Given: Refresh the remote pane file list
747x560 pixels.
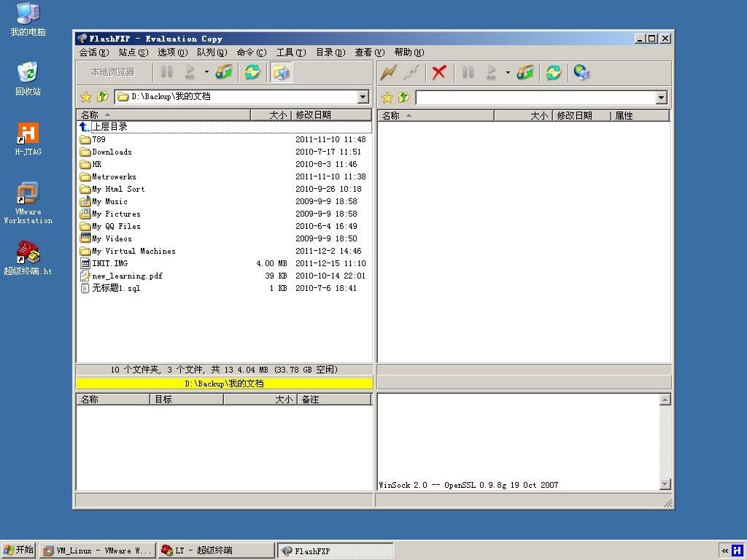Looking at the screenshot, I should click(x=553, y=72).
